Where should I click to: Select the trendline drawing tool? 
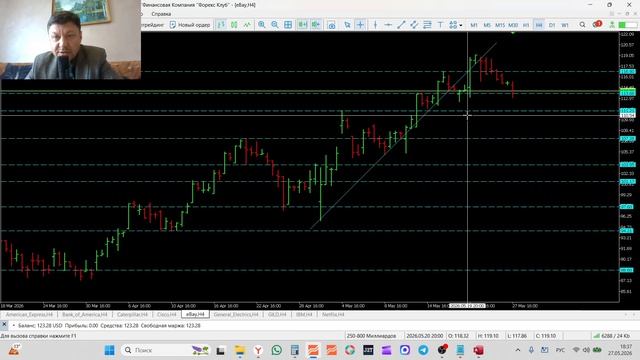(x=401, y=25)
